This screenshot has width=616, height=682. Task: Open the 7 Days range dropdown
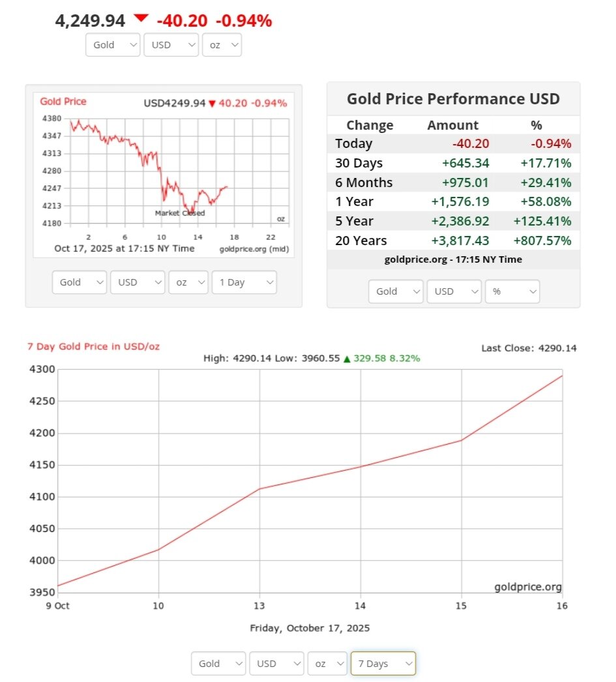pyautogui.click(x=383, y=664)
